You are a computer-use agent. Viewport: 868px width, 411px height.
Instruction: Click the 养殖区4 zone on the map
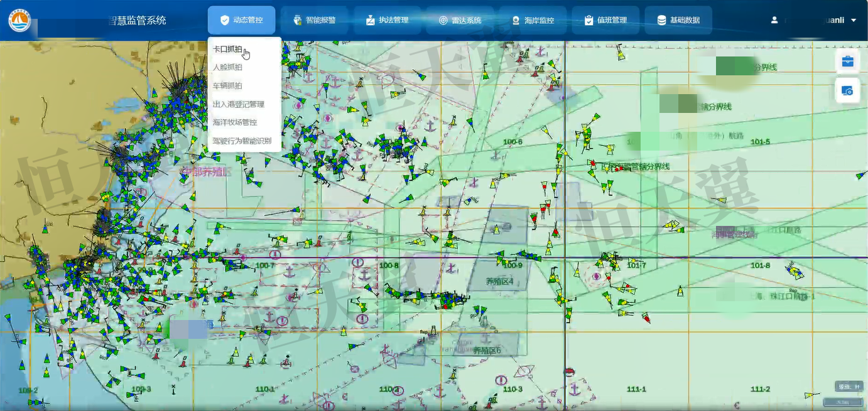pyautogui.click(x=499, y=282)
